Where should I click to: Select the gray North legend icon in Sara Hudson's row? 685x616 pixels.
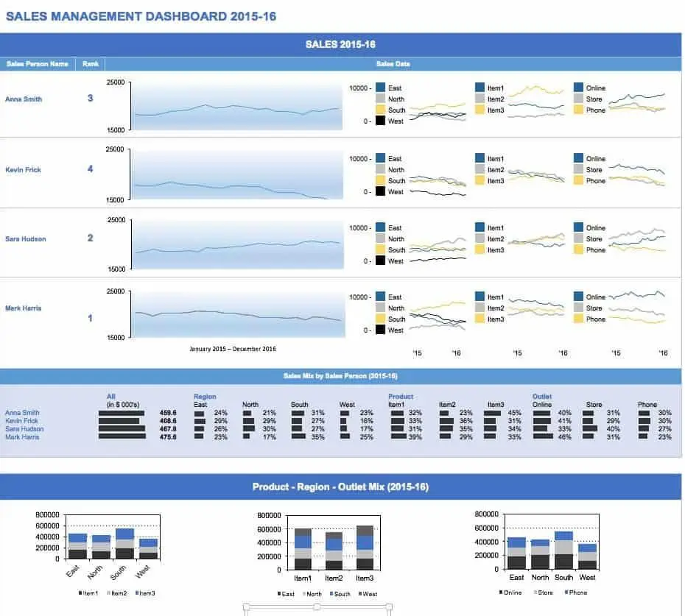(x=381, y=238)
